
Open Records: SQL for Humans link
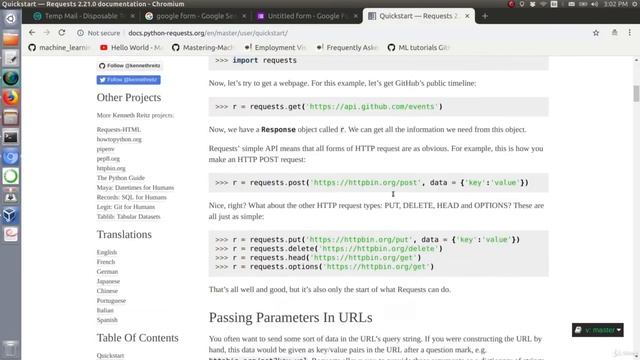point(131,197)
